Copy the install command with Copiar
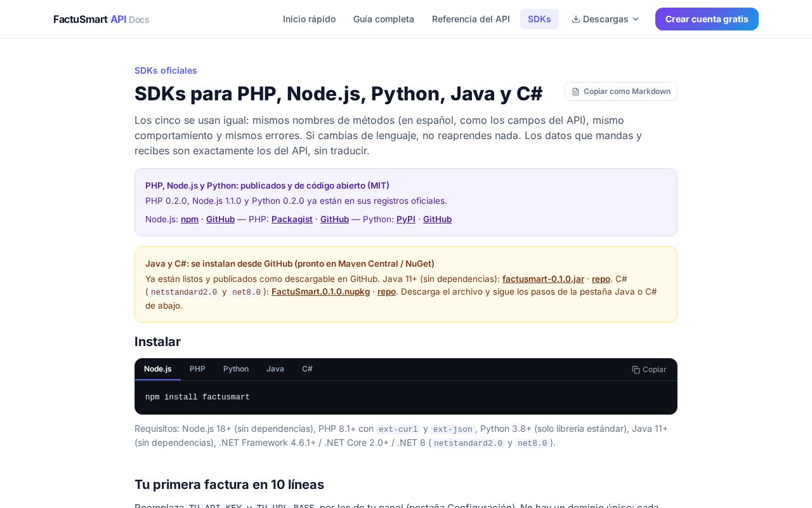812x508 pixels. (649, 370)
